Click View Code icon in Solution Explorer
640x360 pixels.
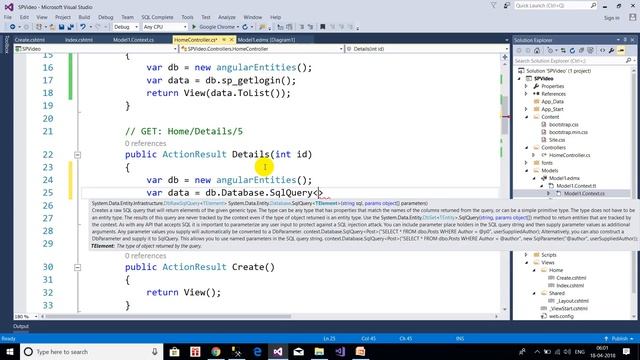(x=602, y=51)
